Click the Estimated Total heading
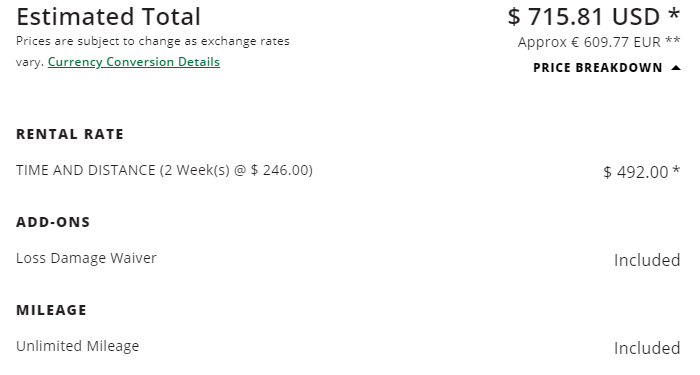Screen dimensions: 700x375 [x=108, y=17]
